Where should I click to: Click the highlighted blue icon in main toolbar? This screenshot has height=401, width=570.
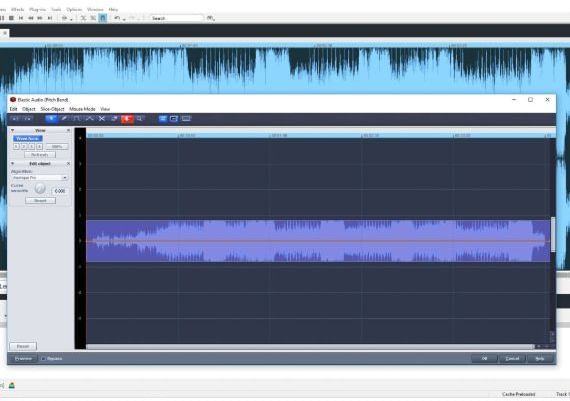103,18
